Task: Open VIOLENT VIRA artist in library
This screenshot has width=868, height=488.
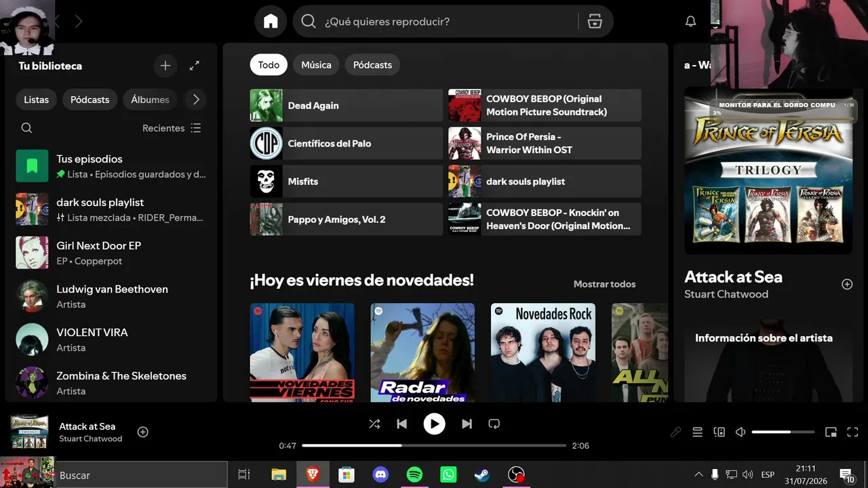Action: (x=111, y=340)
